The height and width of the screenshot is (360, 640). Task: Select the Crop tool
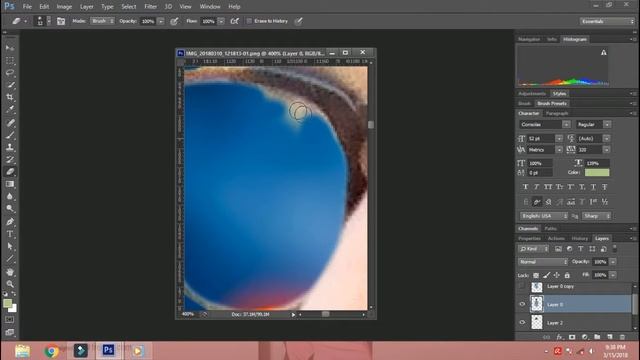click(10, 98)
